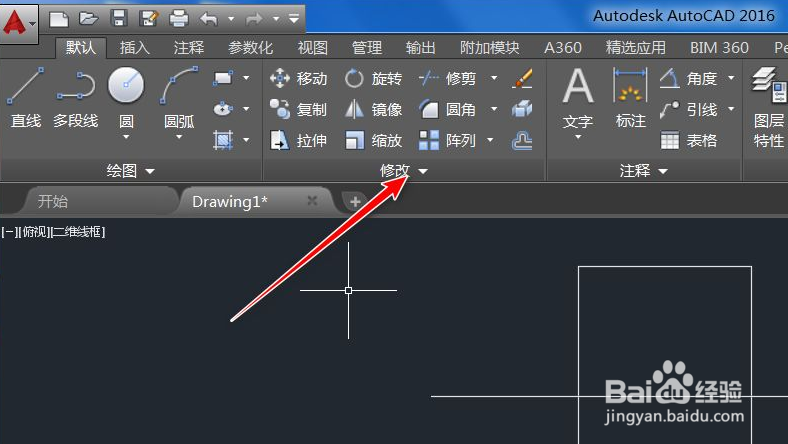Click the 引线 leader tool
The height and width of the screenshot is (444, 788).
(688, 109)
